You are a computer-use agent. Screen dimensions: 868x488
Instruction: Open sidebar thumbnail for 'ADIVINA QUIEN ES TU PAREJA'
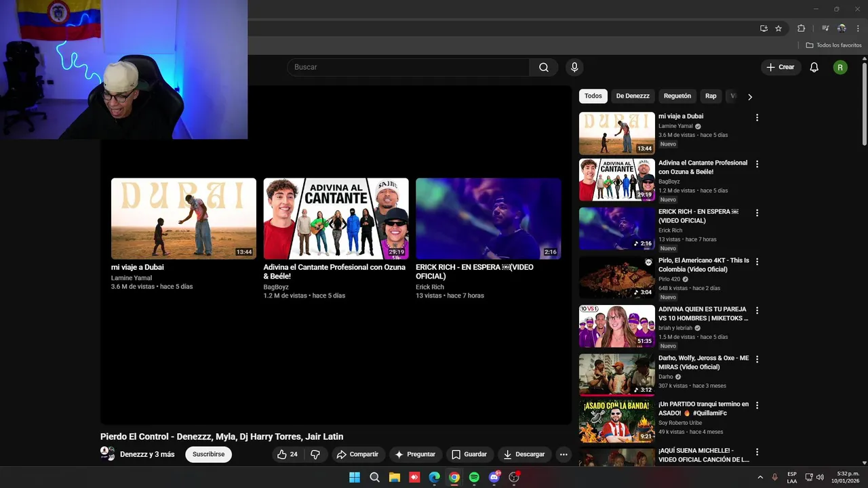tap(617, 326)
